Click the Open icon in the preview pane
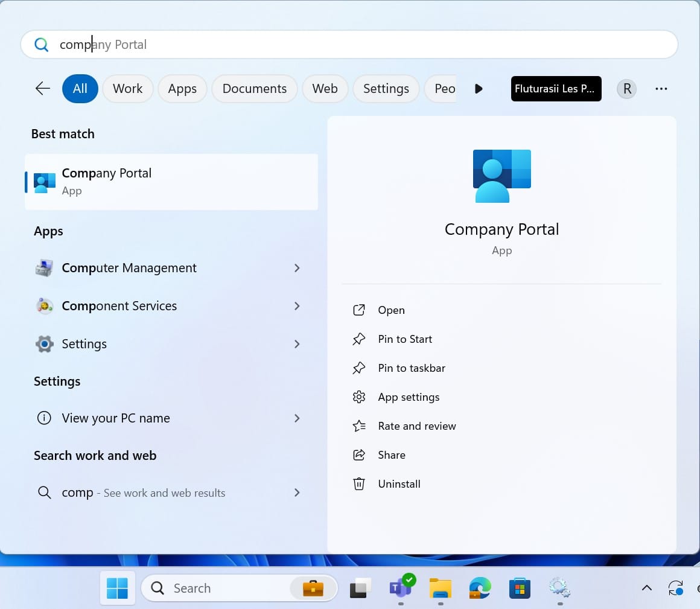 click(x=359, y=310)
